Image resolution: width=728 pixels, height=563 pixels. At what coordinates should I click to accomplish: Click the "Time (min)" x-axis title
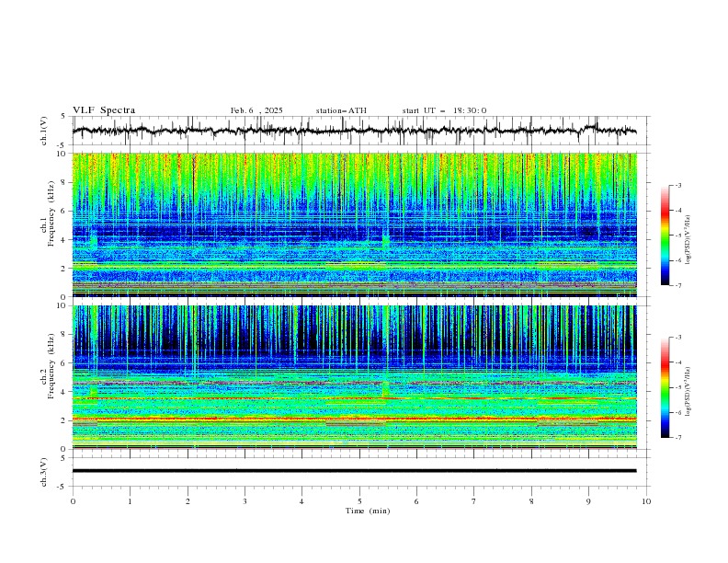(368, 511)
